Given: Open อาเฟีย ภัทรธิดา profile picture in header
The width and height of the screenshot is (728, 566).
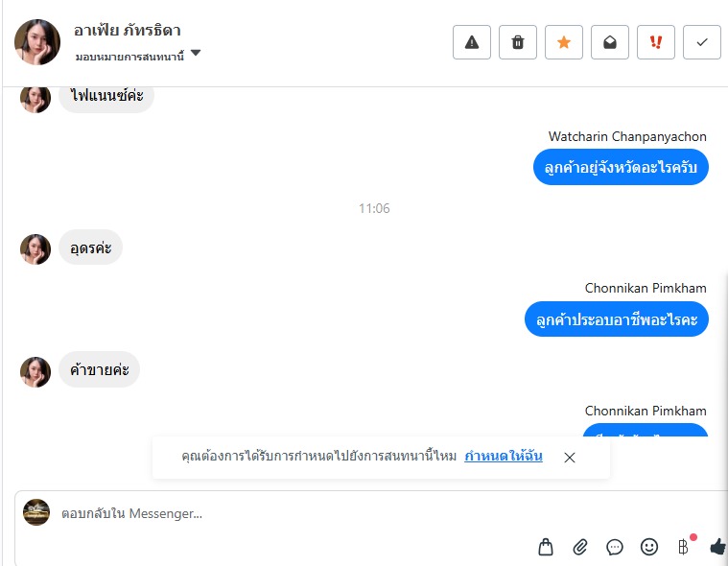Looking at the screenshot, I should tap(37, 42).
